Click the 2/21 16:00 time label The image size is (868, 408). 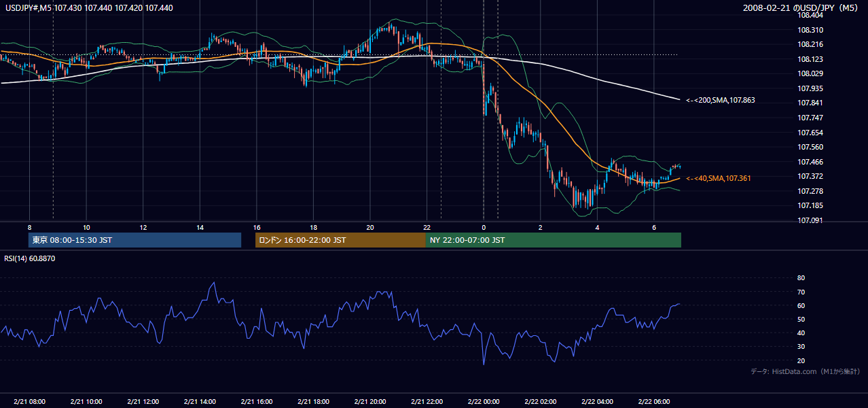click(x=256, y=402)
